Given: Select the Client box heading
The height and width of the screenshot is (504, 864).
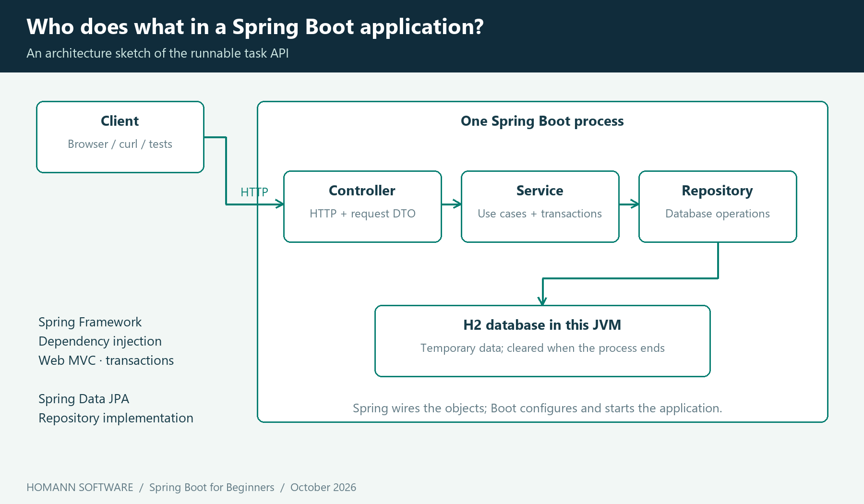Looking at the screenshot, I should 120,121.
